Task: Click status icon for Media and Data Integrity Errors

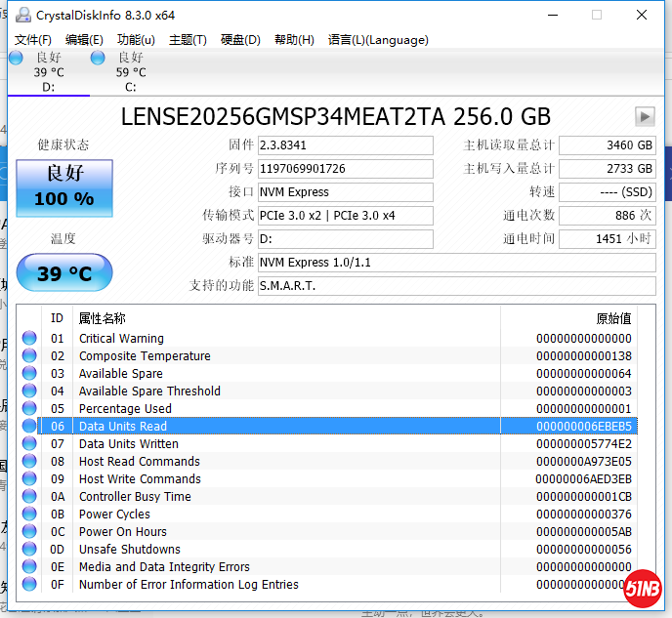Action: pos(29,566)
